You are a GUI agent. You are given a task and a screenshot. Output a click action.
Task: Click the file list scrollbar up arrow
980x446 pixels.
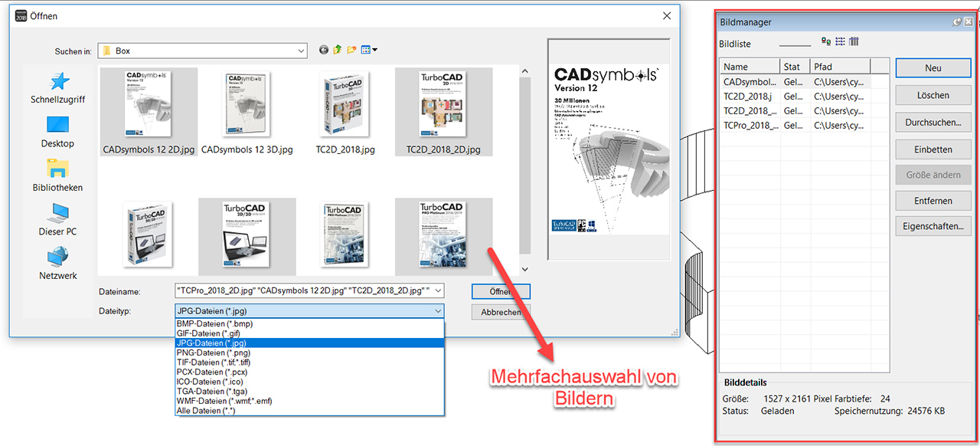point(524,72)
